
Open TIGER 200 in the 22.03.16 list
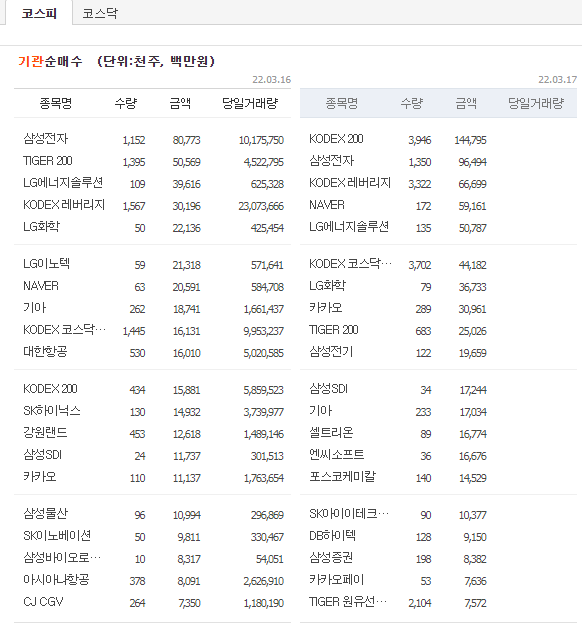tap(47, 161)
